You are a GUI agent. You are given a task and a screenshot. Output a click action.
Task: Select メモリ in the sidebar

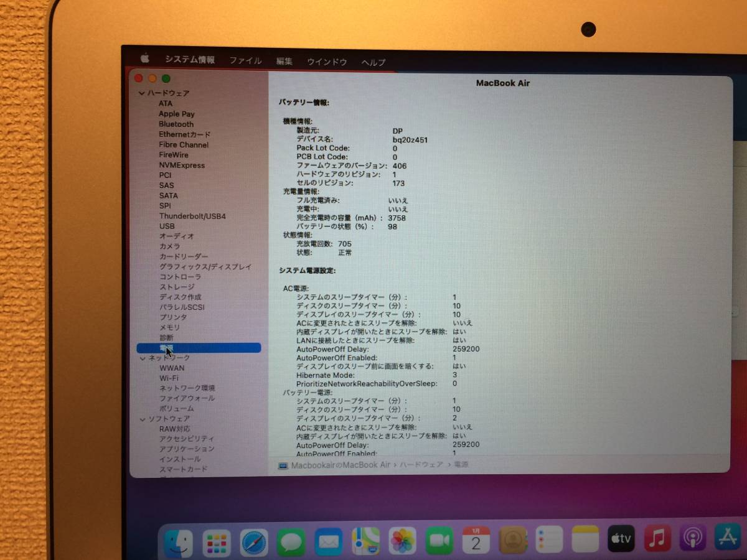[x=169, y=327]
